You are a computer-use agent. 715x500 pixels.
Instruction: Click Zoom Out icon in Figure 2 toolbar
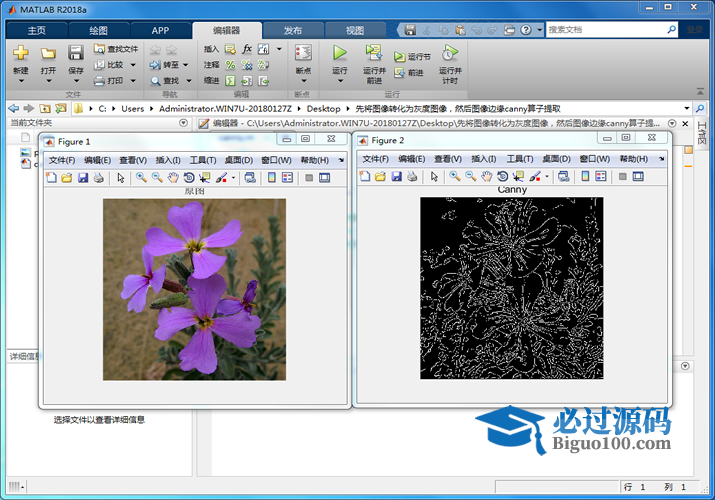pyautogui.click(x=470, y=177)
